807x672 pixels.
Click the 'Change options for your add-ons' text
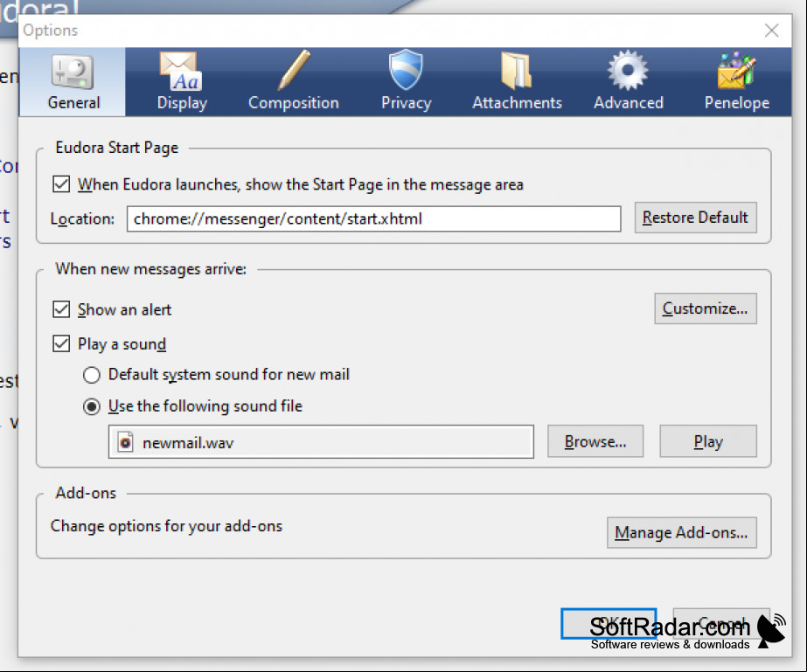click(167, 526)
